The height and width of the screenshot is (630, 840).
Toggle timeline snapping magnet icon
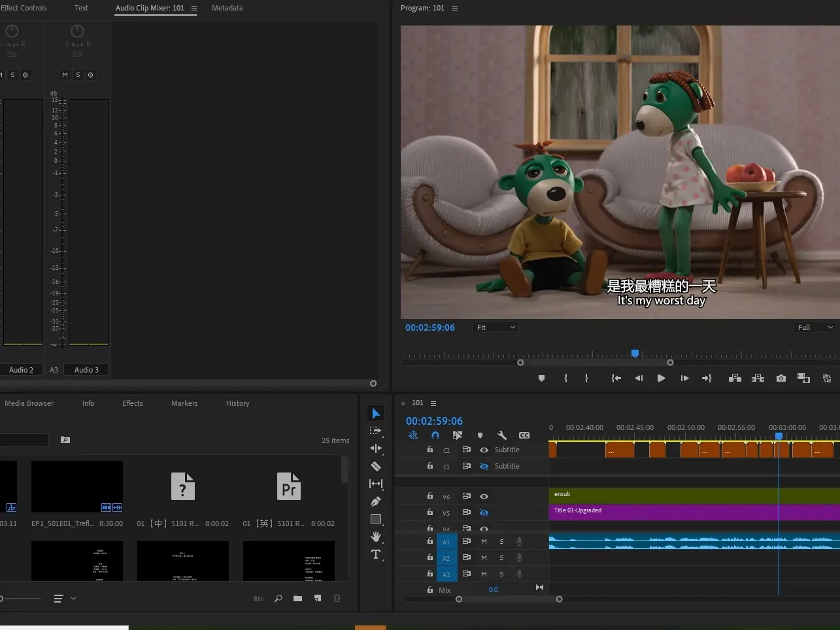(x=435, y=435)
